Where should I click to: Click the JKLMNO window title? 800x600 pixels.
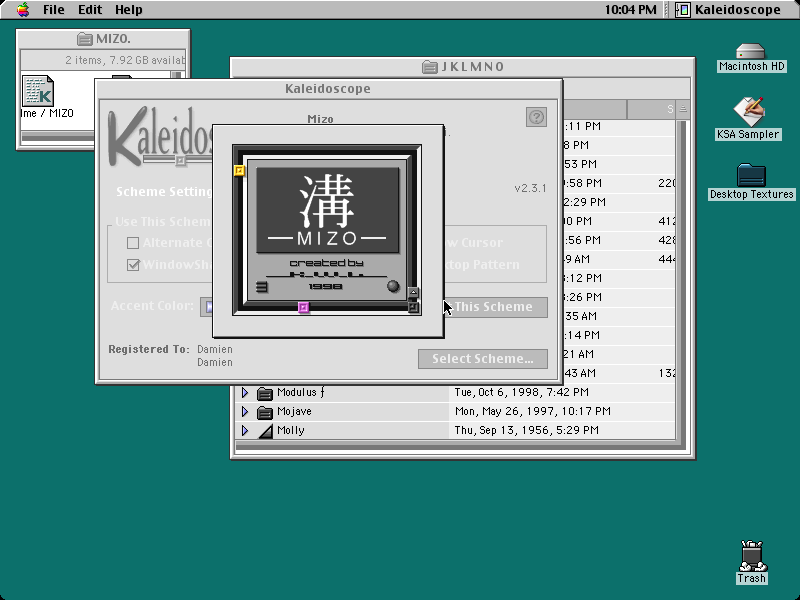click(x=472, y=67)
